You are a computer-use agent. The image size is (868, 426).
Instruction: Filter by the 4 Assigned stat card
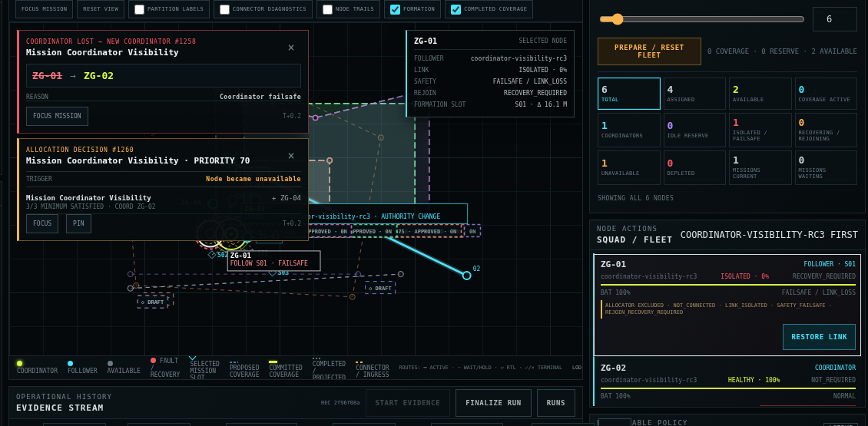[694, 94]
